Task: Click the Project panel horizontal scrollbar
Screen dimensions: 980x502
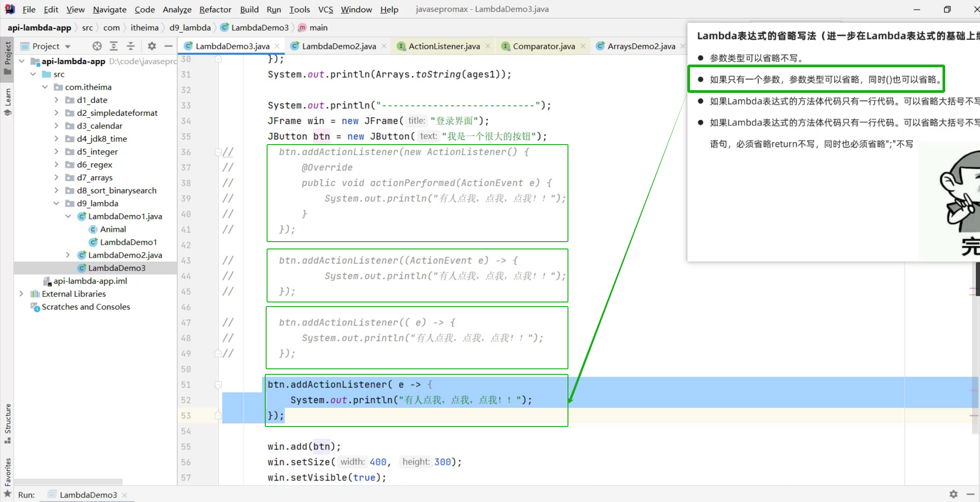Action: 69,481
